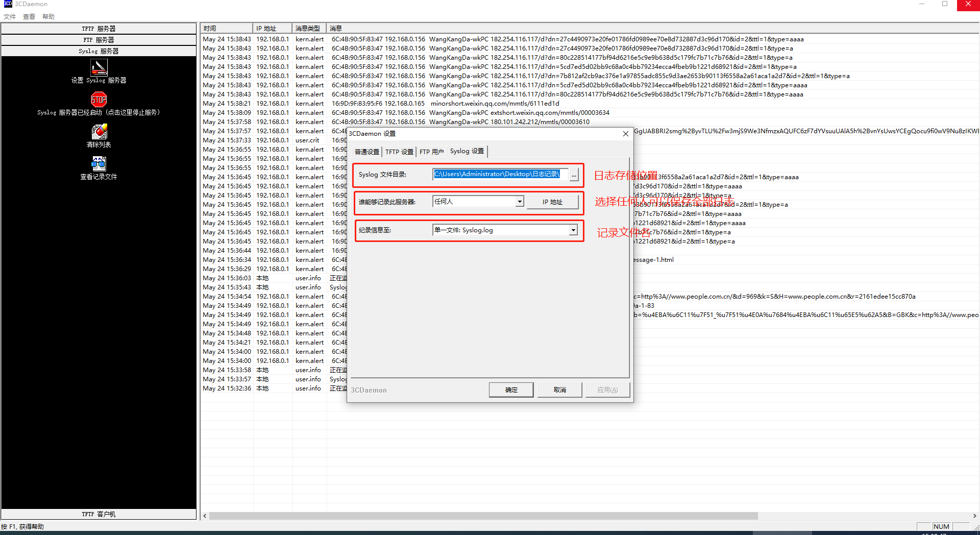The image size is (980, 535).
Task: Collapse the Syslog 服务器 panel header
Action: (99, 51)
